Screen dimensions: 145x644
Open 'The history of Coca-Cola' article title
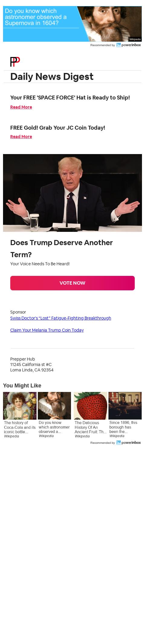point(20,427)
